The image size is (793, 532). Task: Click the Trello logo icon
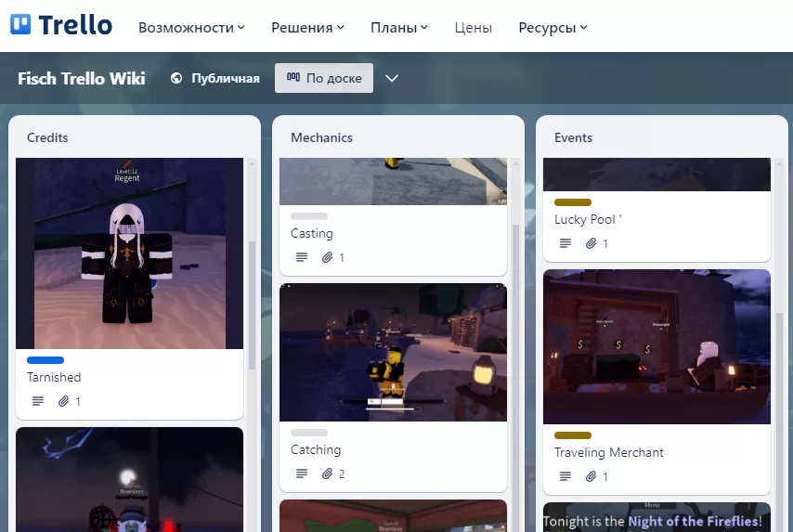pyautogui.click(x=20, y=25)
